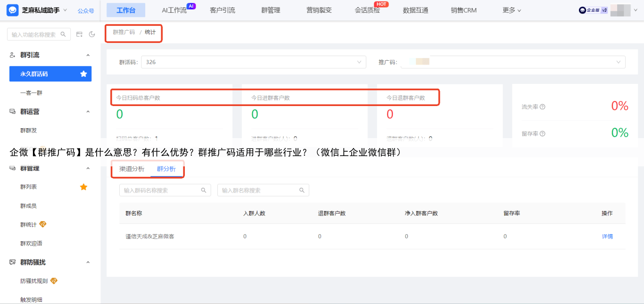This screenshot has height=304, width=644.
Task: Click the magnifier in 群名称 search box
Action: point(302,190)
